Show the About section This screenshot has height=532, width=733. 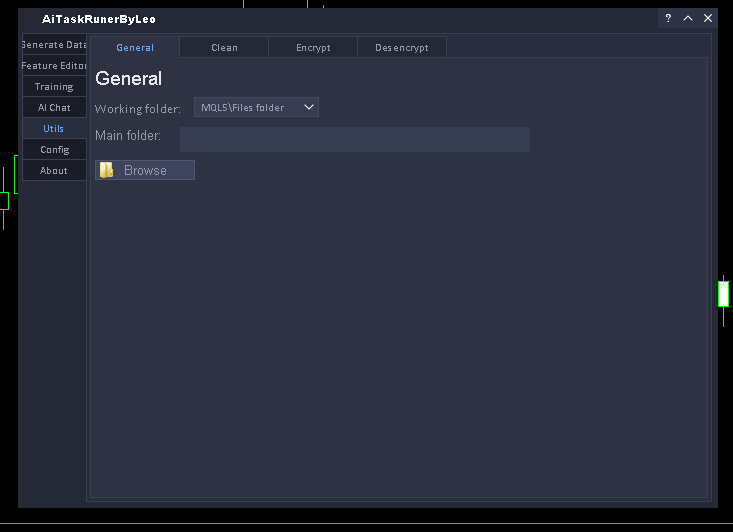click(54, 171)
